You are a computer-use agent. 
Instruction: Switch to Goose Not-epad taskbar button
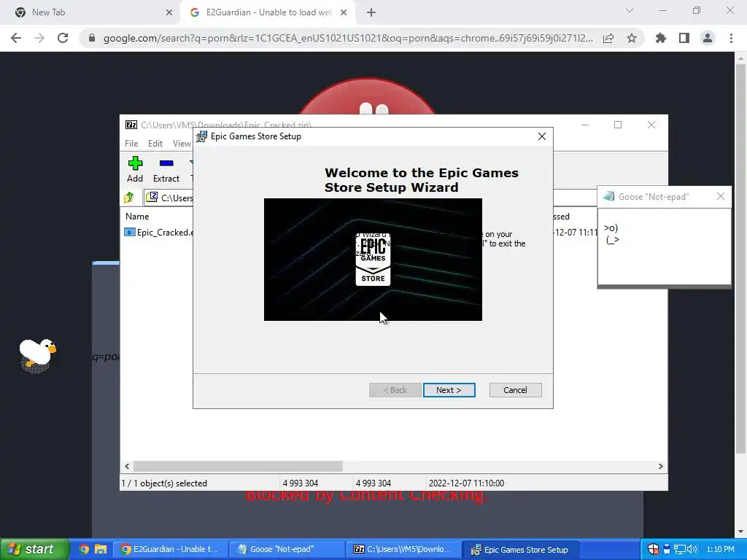tap(286, 549)
